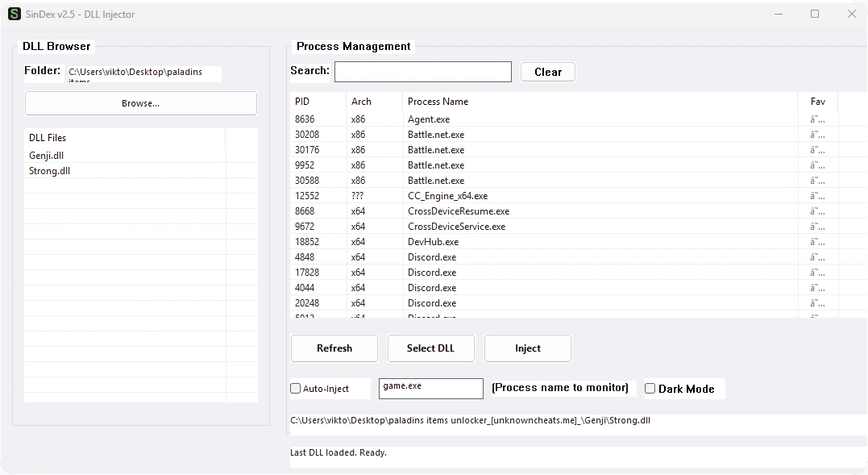Maximize the SinDex window
This screenshot has width=868, height=475.
click(x=815, y=14)
